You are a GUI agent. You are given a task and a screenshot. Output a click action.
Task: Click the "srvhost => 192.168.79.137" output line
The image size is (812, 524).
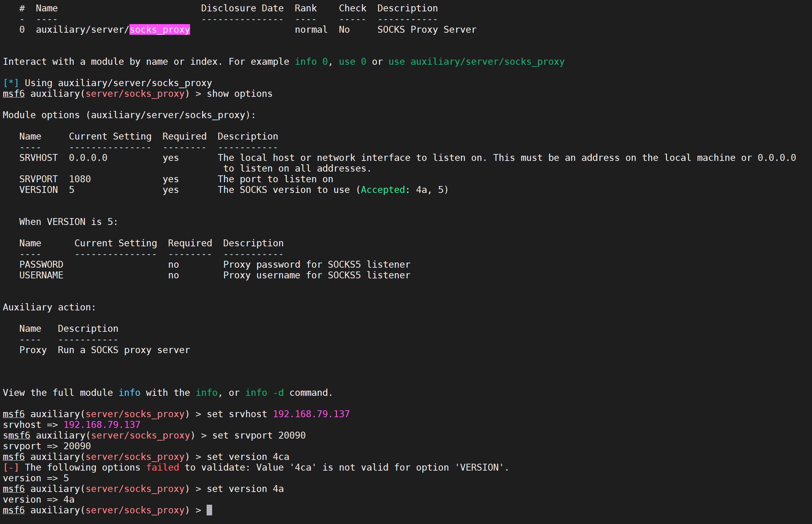[72, 425]
